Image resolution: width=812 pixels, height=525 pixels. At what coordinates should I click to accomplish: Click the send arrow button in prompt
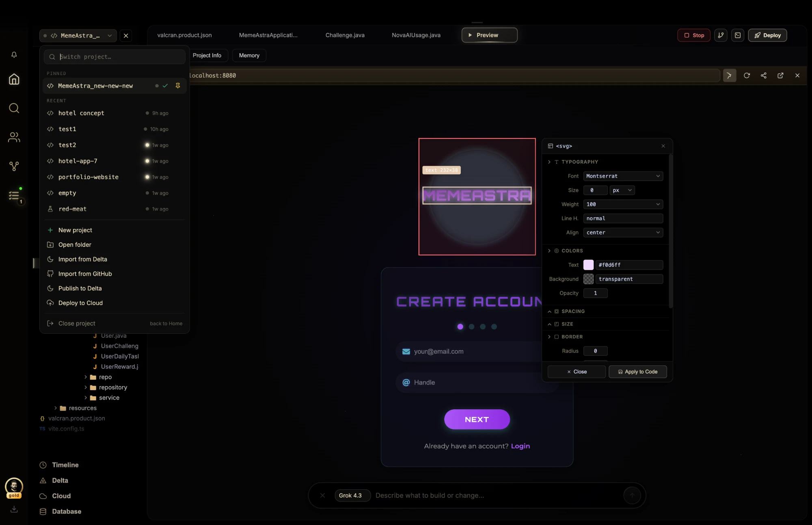632,495
